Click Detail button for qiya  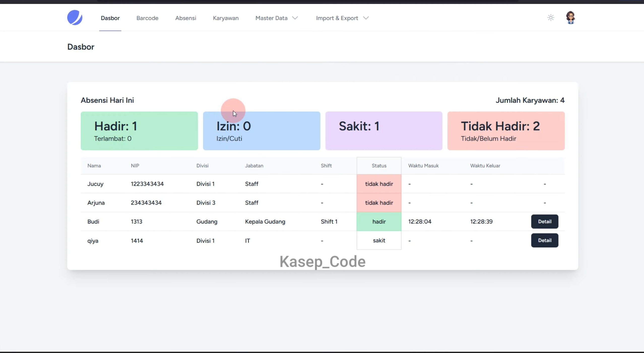[x=544, y=240]
